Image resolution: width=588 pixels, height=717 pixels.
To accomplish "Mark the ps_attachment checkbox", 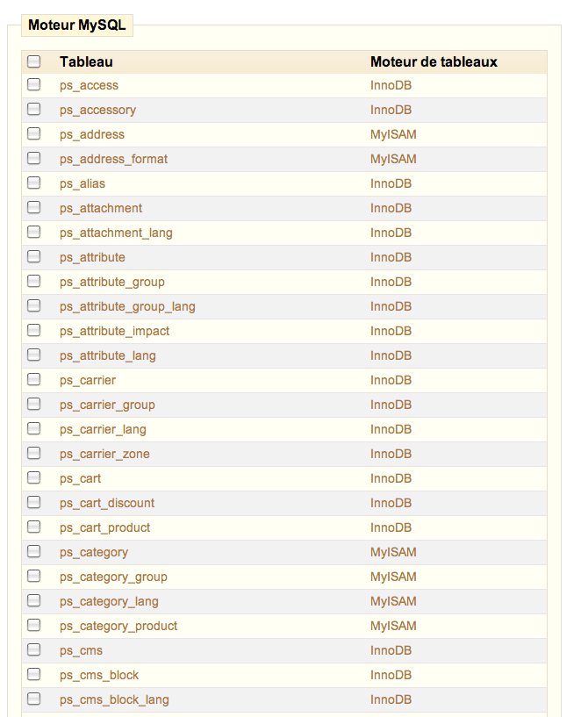I will 34,208.
